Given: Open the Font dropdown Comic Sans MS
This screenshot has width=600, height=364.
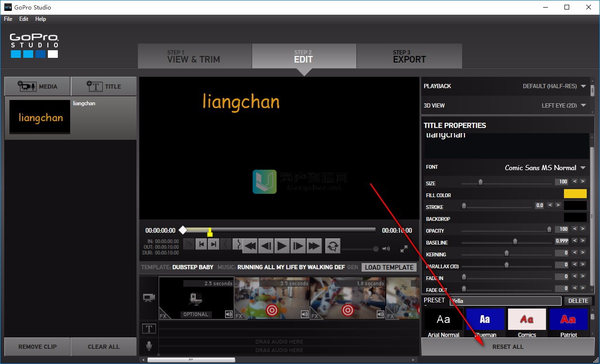Looking at the screenshot, I should (545, 168).
